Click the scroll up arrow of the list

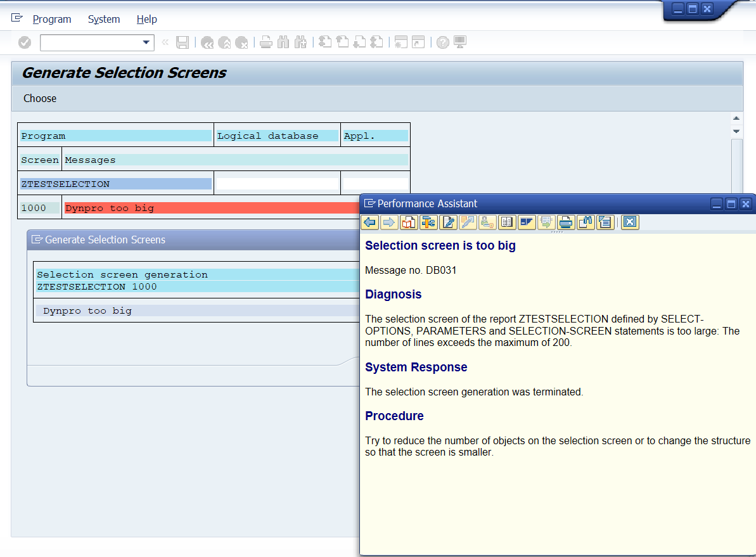736,118
